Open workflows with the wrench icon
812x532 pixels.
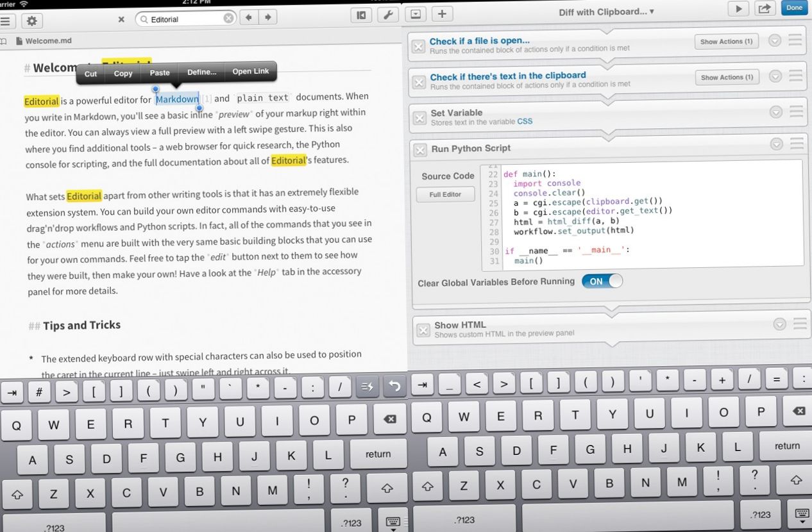(387, 14)
